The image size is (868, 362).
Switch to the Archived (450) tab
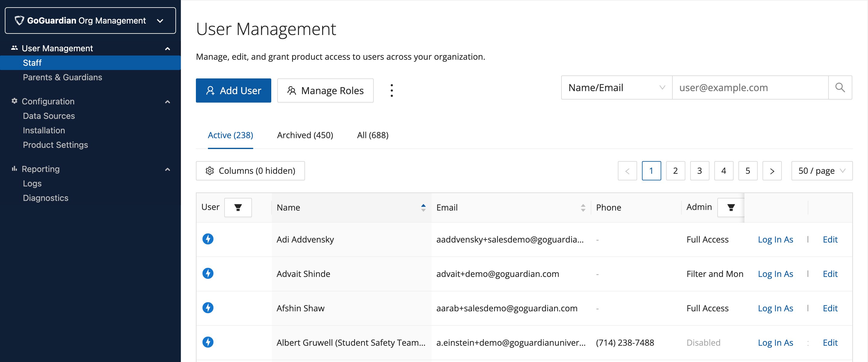coord(305,135)
